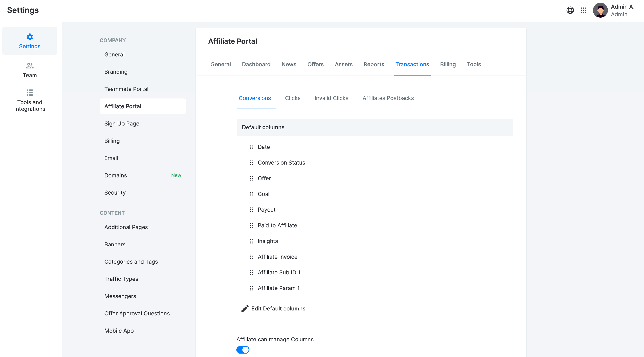The width and height of the screenshot is (644, 357).
Task: Grab the drag handle beside Offer
Action: tap(251, 178)
